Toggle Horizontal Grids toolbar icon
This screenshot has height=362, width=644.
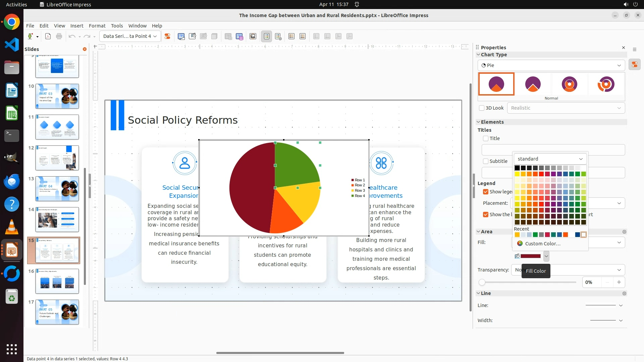pos(291,36)
